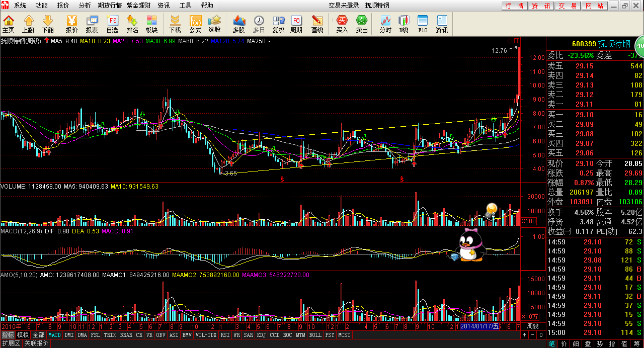The height and width of the screenshot is (348, 644).
Task: Open the 分析 menu
Action: (85, 6)
